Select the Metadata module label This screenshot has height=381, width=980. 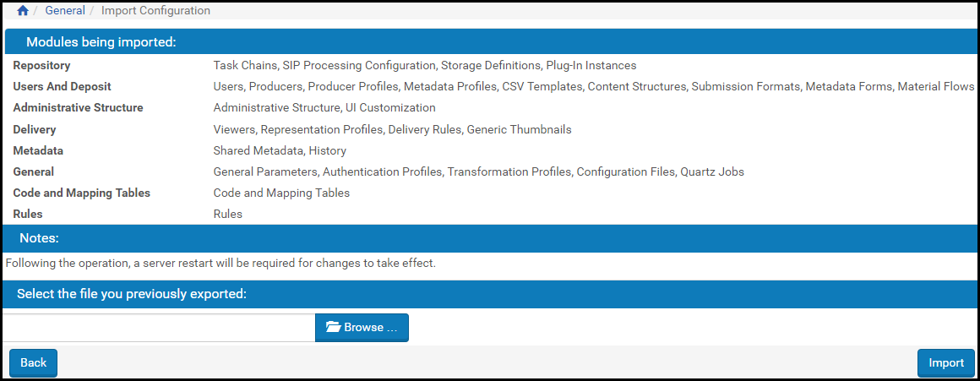click(x=38, y=150)
